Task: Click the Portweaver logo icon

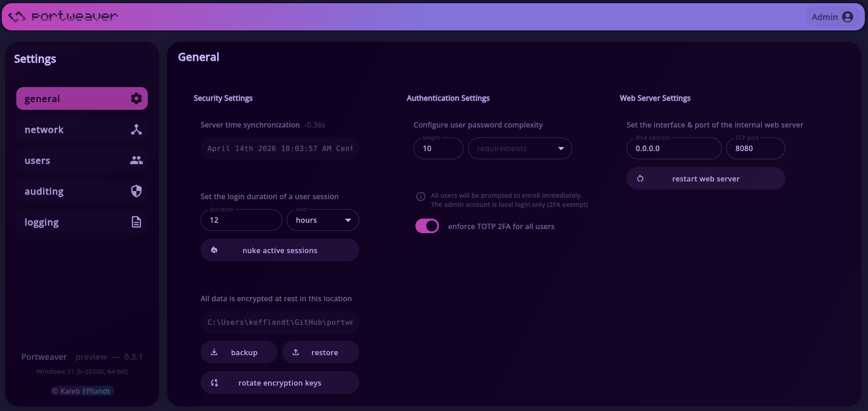Action: 17,17
